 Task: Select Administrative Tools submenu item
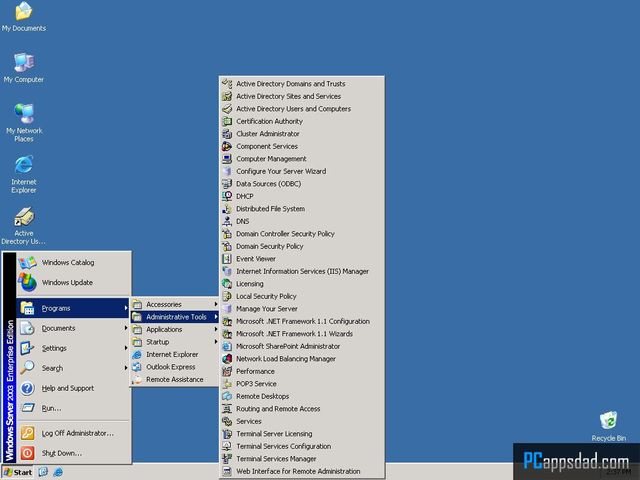[x=175, y=317]
